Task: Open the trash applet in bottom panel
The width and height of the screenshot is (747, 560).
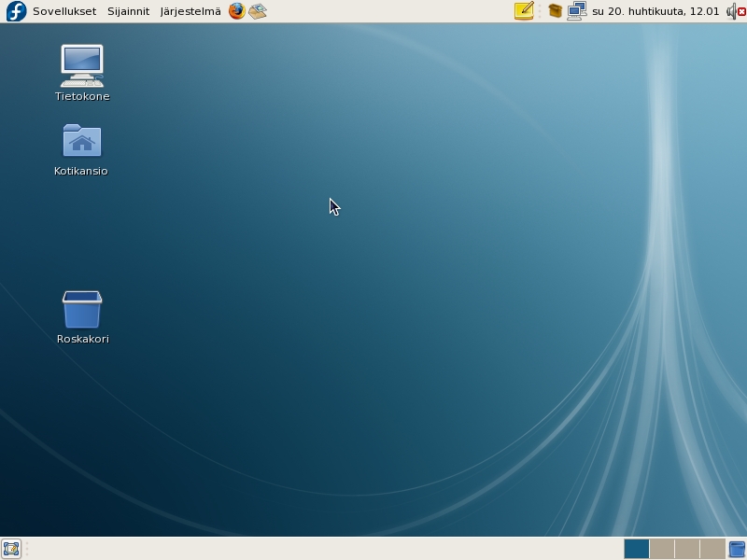Action: pyautogui.click(x=737, y=549)
